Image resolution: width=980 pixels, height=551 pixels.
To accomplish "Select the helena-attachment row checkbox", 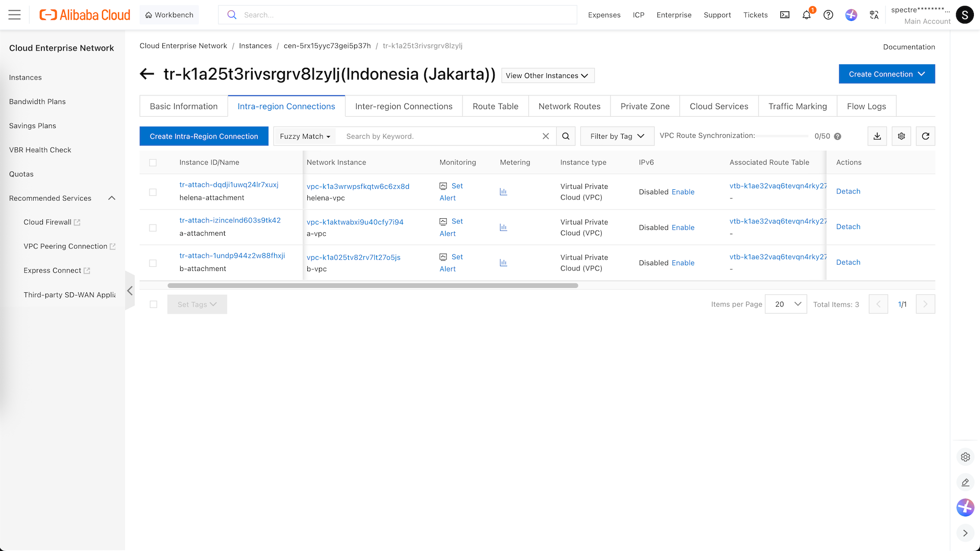I will point(153,192).
